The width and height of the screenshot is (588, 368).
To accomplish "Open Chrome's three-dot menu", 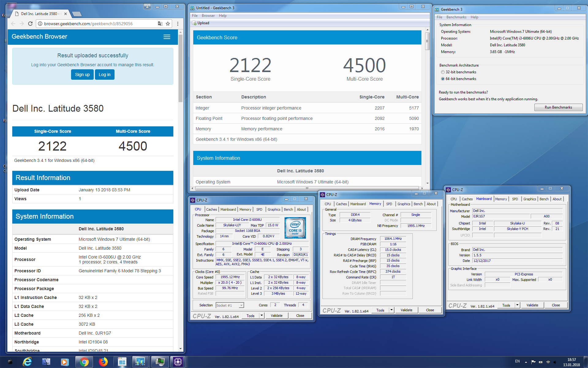I will [178, 24].
